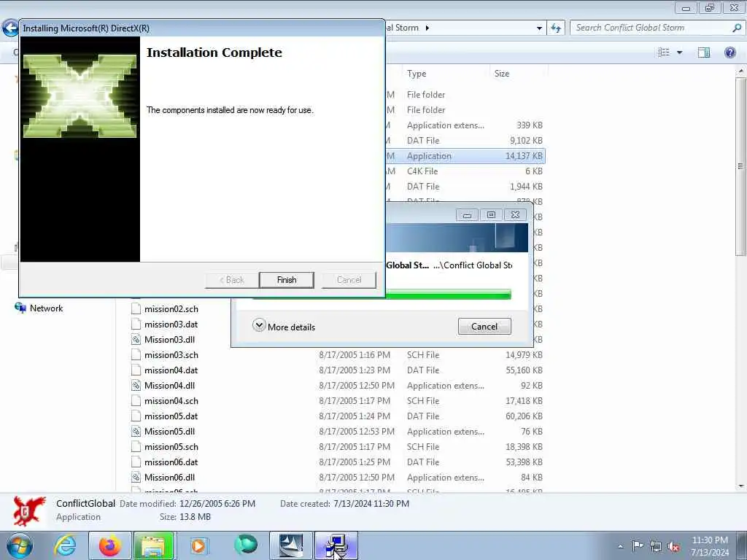Click the network tray icon

pos(656,546)
